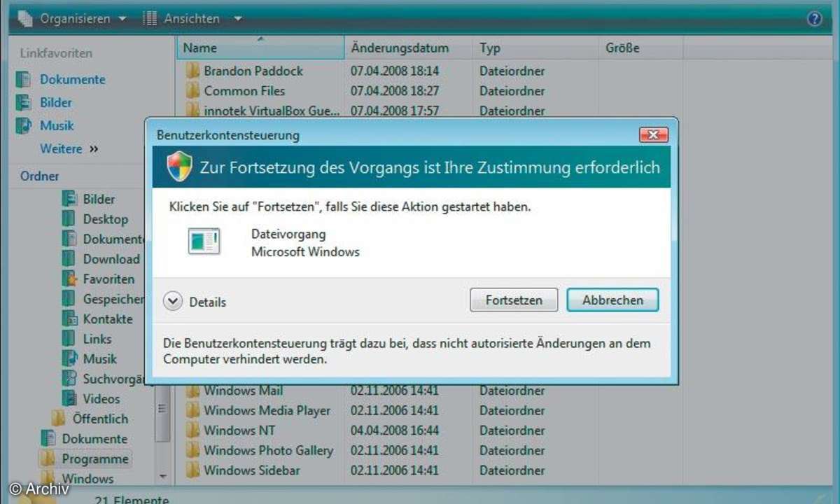
Task: Select Videos in the folder tree
Action: pyautogui.click(x=101, y=398)
